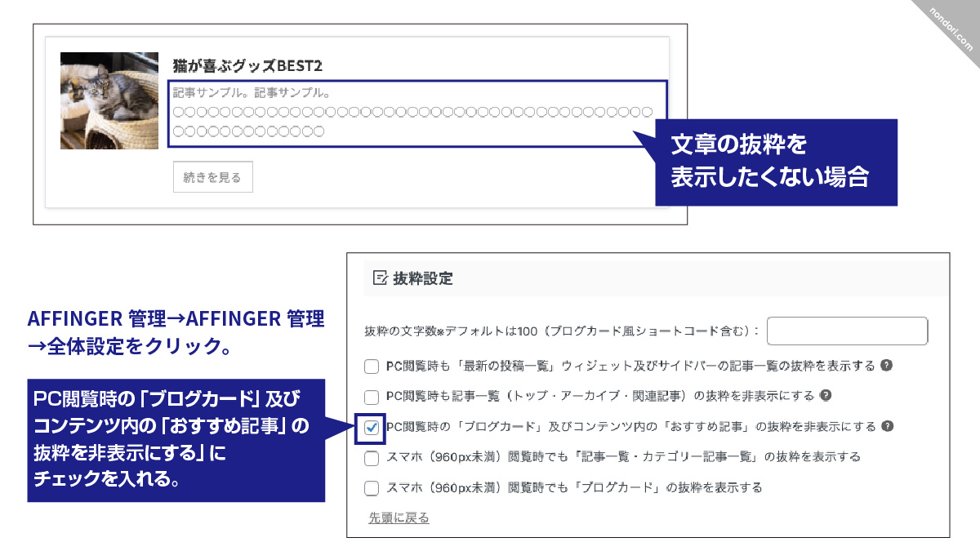The width and height of the screenshot is (980, 551).
Task: Click the 先頭に戻る link
Action: point(399,518)
